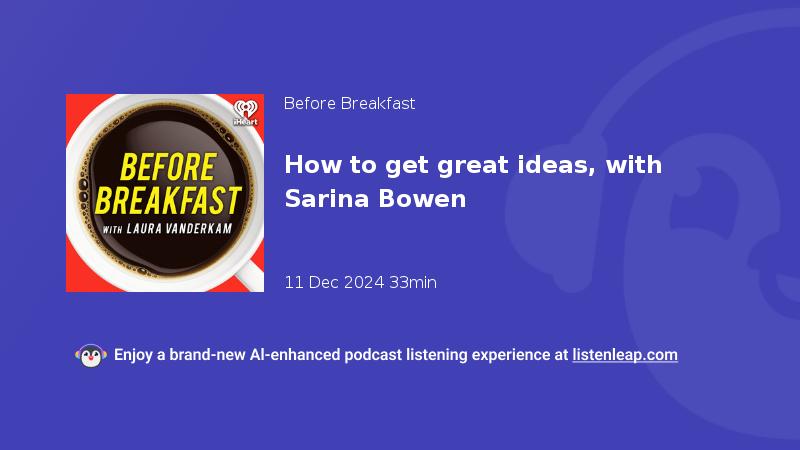Click the iHeart logo on the cover
The image size is (800, 450).
(245, 113)
